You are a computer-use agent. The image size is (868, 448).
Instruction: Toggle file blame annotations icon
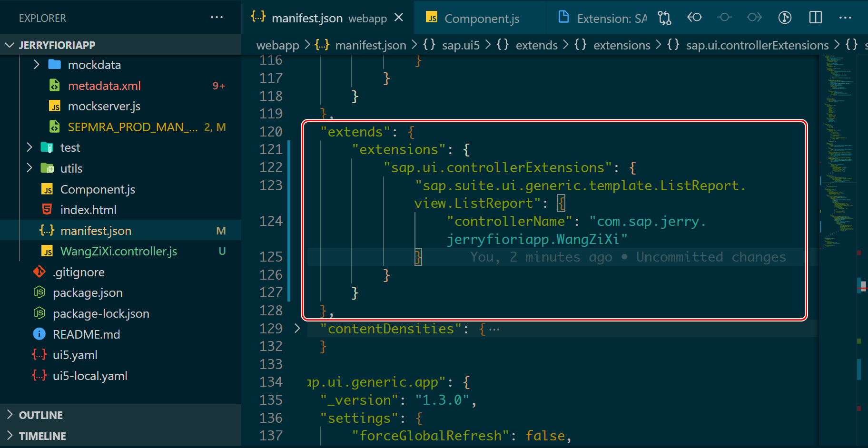click(x=785, y=18)
